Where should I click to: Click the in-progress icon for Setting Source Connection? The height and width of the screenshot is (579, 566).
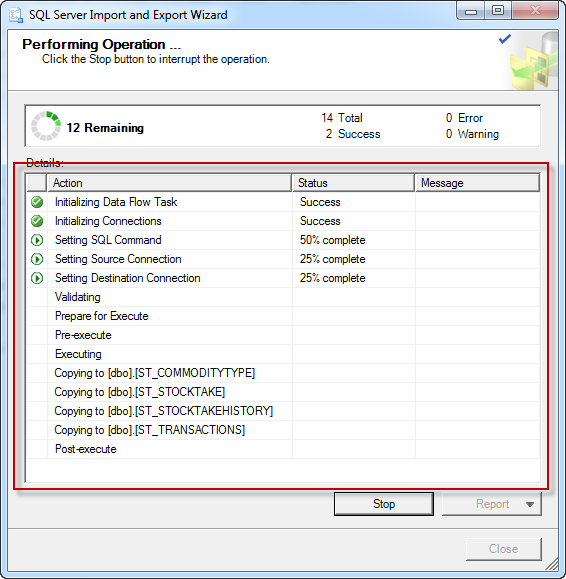coord(37,259)
